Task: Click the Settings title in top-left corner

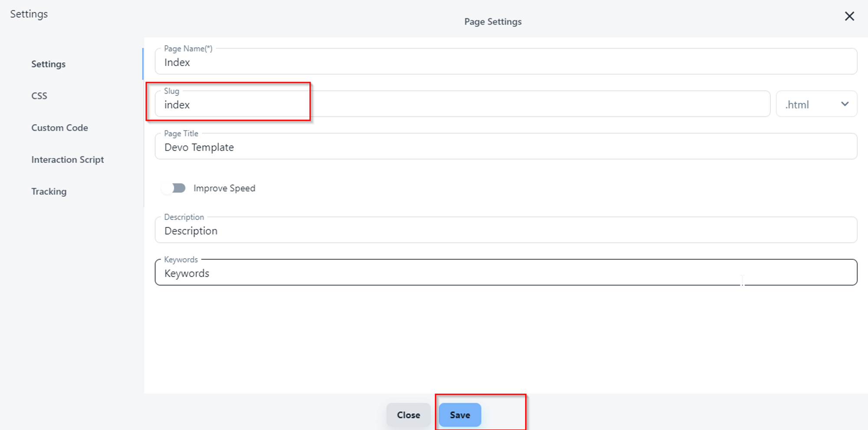Action: click(x=29, y=14)
